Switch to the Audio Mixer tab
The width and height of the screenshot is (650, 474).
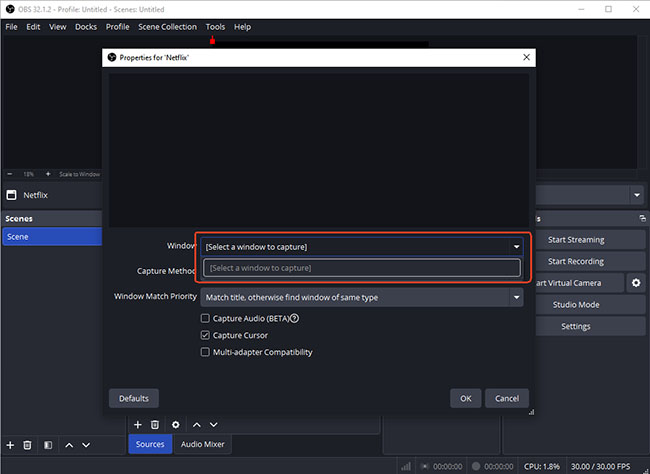coord(203,444)
